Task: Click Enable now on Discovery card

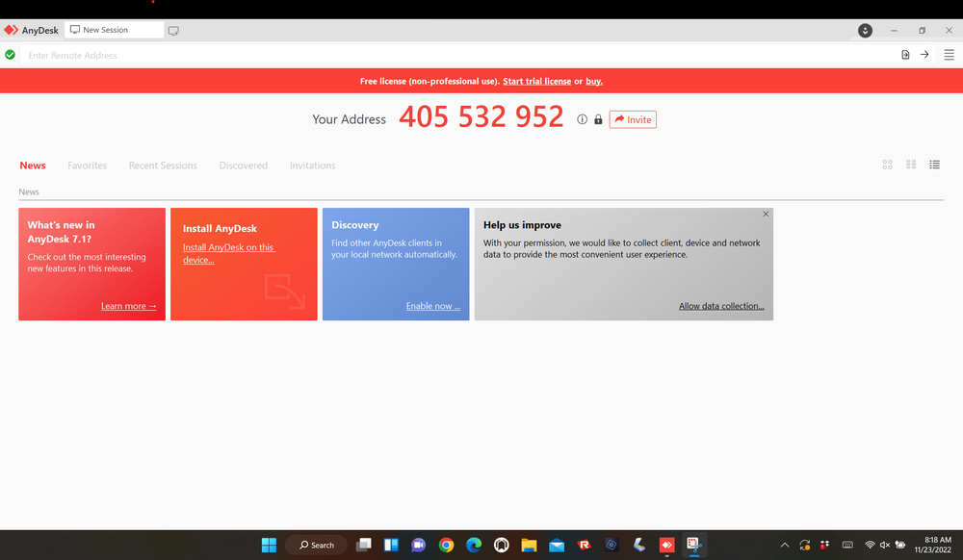Action: (432, 306)
